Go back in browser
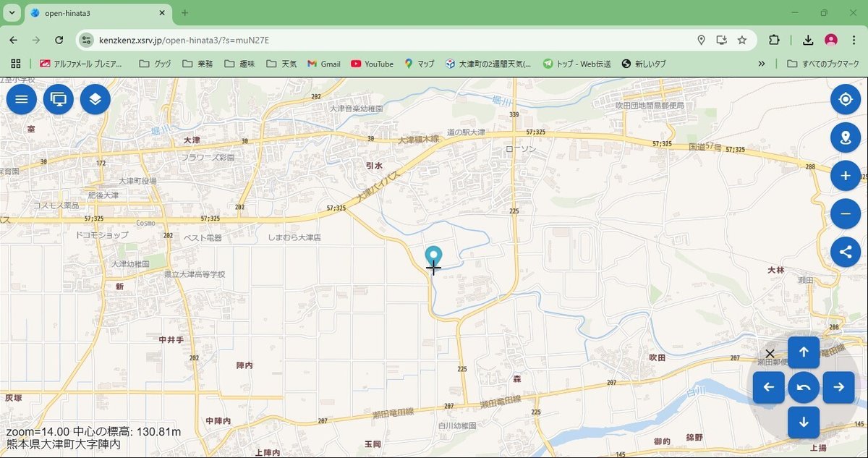868x458 pixels. point(14,40)
